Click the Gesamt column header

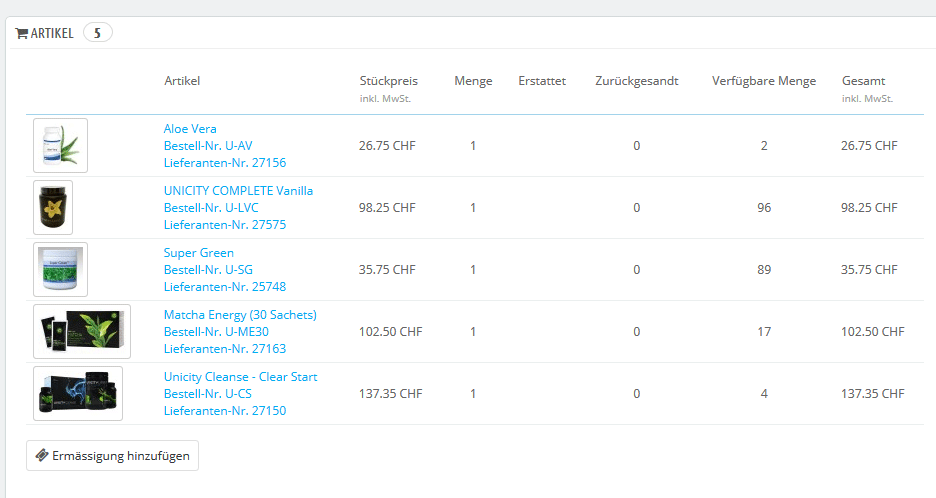point(863,81)
